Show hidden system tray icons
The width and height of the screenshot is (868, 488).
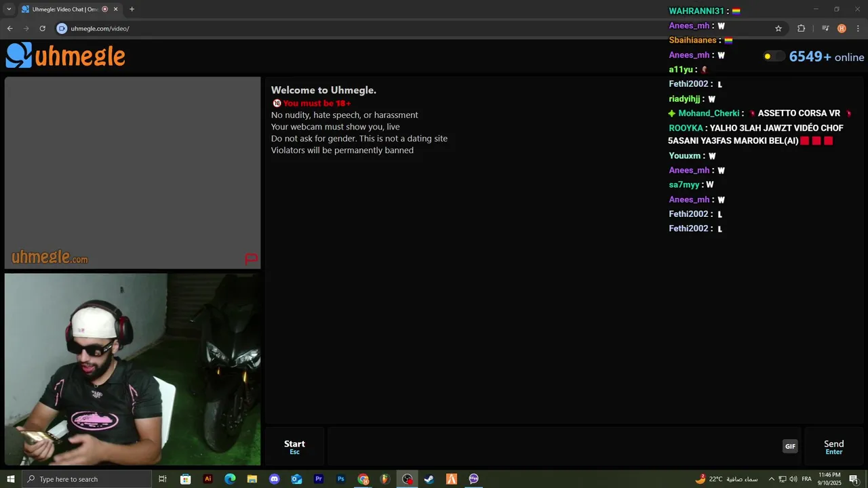771,479
